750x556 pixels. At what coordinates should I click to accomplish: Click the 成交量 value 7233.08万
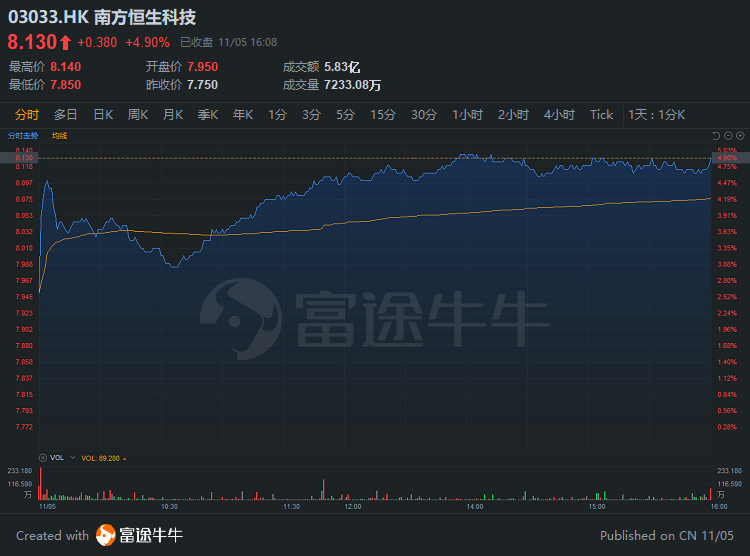353,85
